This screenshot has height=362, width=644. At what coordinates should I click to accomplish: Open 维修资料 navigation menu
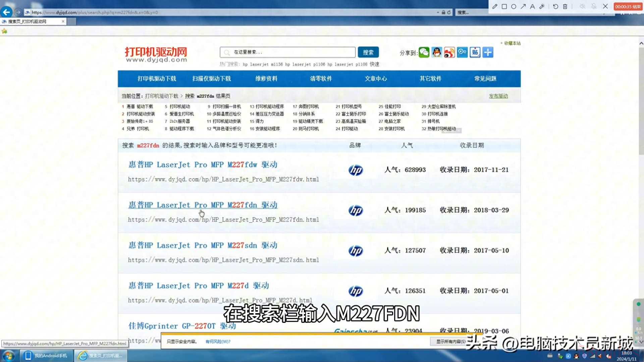point(266,79)
